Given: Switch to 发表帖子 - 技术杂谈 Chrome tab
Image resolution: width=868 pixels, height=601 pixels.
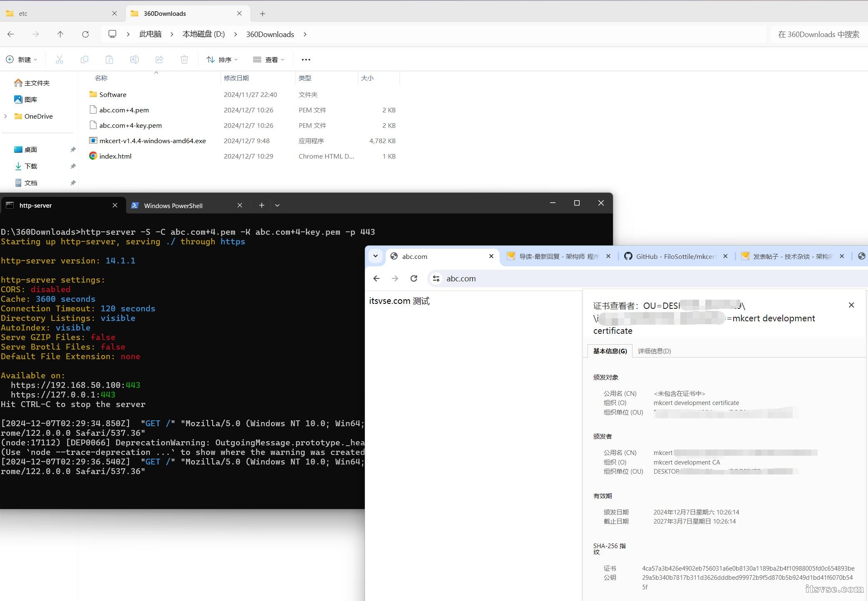Looking at the screenshot, I should [x=793, y=256].
